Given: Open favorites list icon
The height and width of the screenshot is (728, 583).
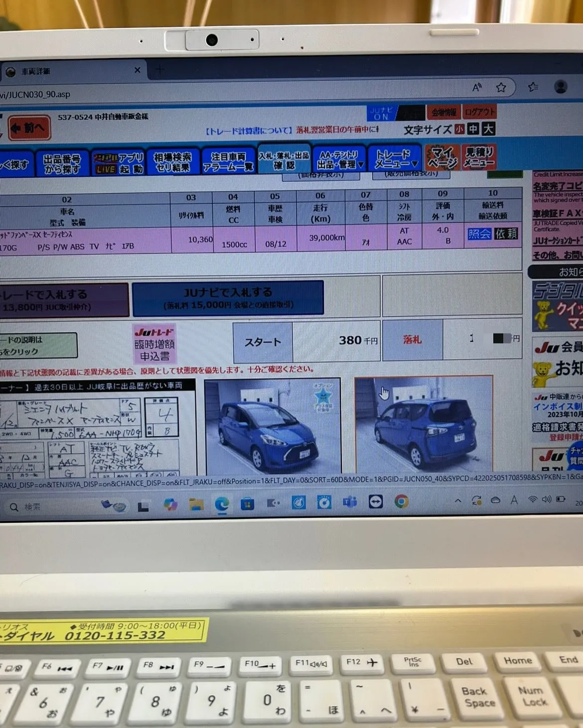Looking at the screenshot, I should click(533, 87).
